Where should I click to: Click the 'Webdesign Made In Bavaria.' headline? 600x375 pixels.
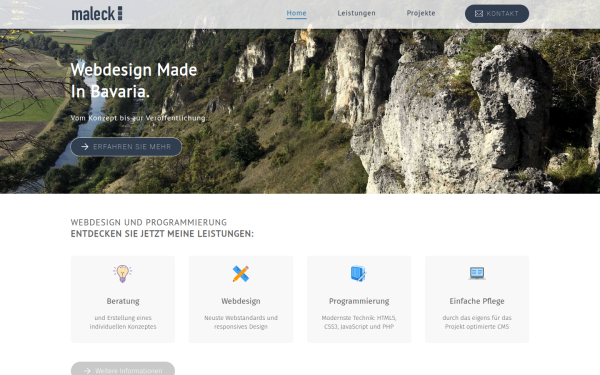[x=134, y=80]
